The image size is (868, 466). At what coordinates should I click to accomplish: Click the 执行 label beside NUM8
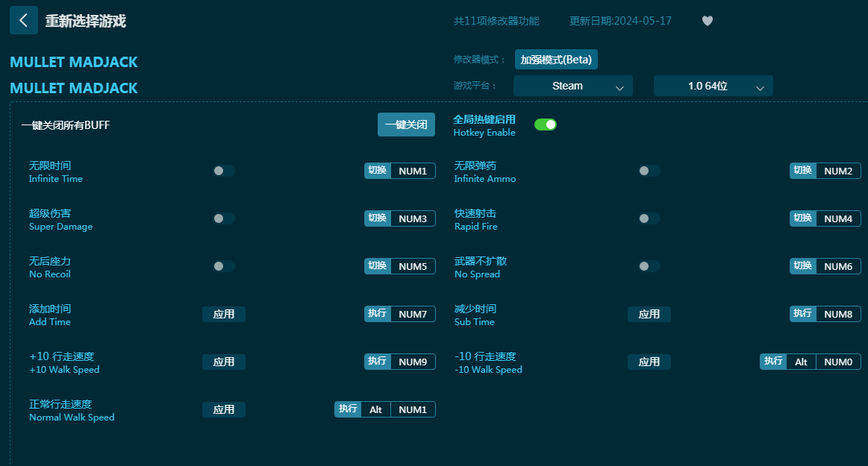(x=802, y=313)
